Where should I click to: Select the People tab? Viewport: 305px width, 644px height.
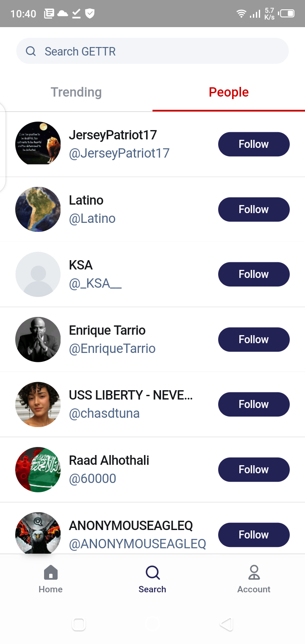(229, 92)
